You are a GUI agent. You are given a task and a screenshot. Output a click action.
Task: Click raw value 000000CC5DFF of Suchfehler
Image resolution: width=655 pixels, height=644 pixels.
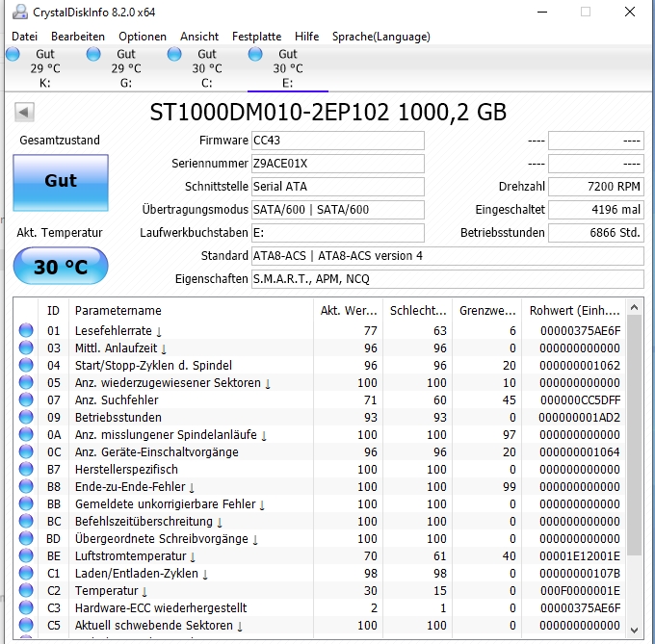coord(580,399)
